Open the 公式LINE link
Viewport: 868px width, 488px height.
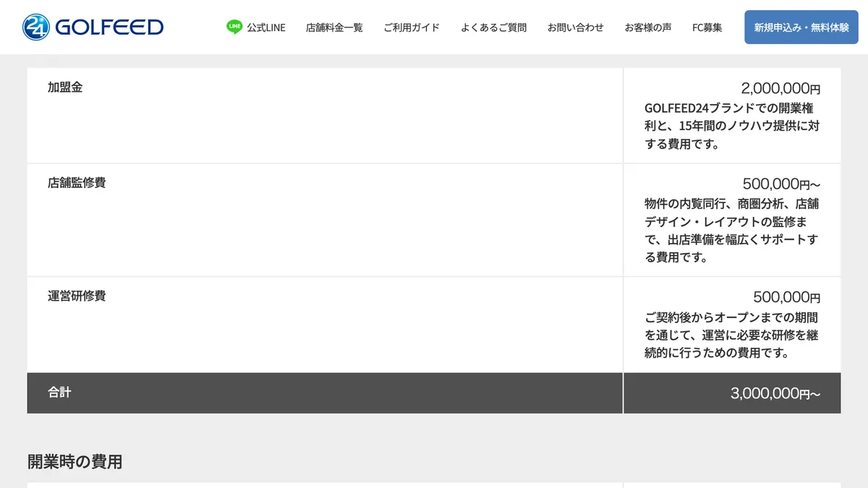(x=256, y=27)
